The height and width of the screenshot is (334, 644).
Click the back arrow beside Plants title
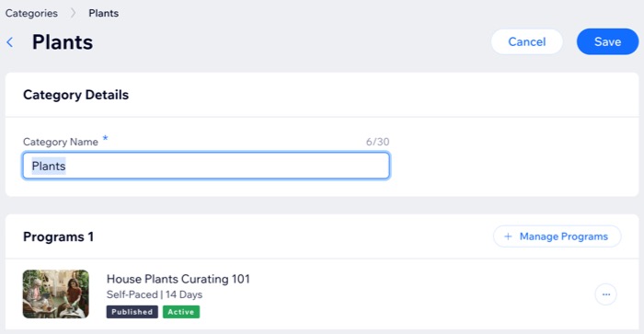pos(10,42)
